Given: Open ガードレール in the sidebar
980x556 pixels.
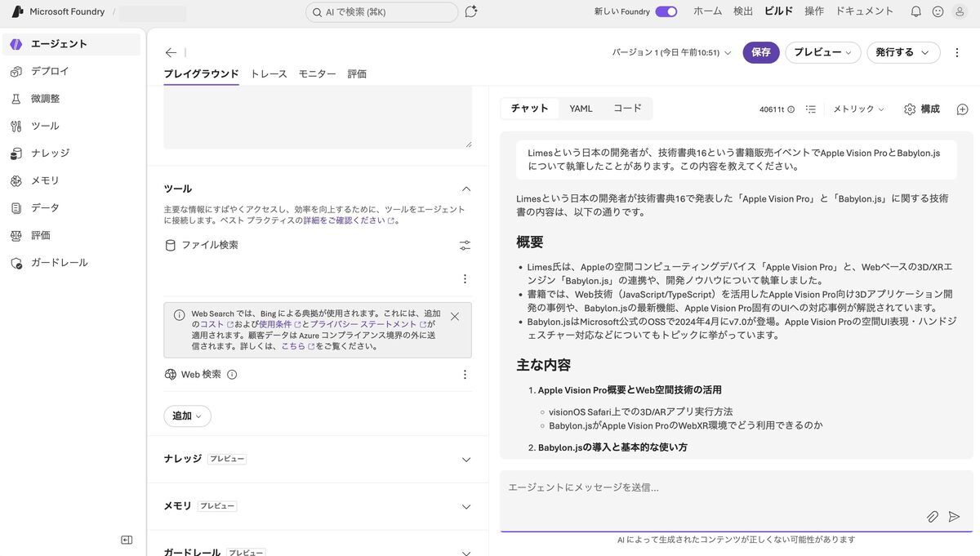Looking at the screenshot, I should (x=71, y=262).
